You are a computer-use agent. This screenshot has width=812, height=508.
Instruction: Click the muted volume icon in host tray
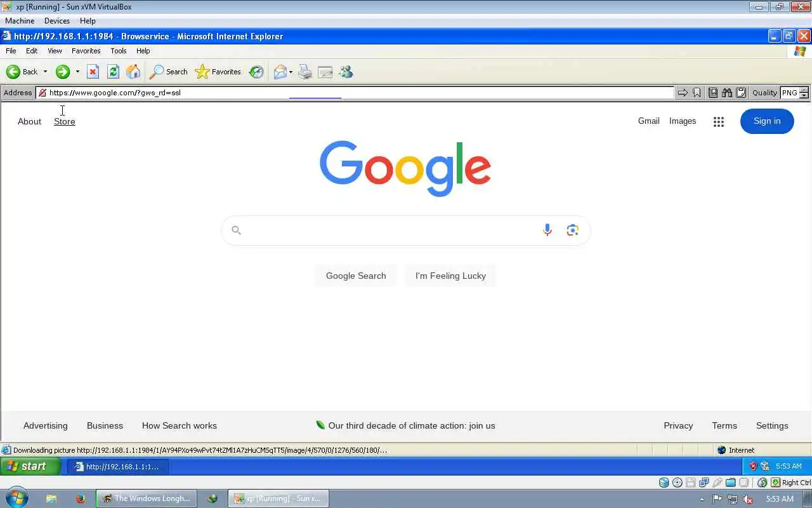click(748, 499)
